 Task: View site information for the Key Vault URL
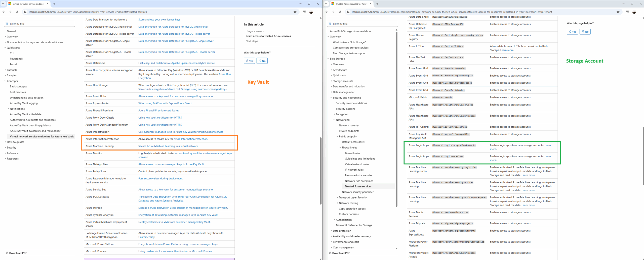tap(25, 12)
